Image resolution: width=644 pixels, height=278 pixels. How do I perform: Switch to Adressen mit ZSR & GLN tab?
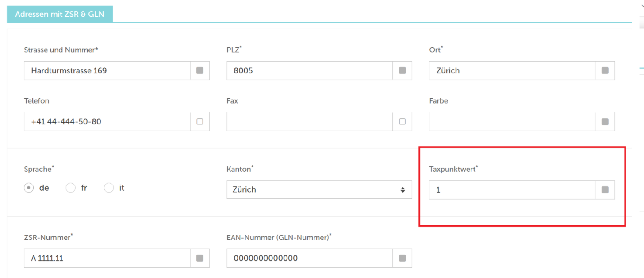[x=60, y=14]
